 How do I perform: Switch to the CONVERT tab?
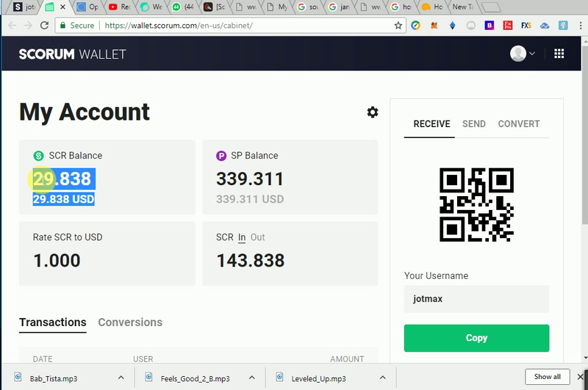click(519, 124)
